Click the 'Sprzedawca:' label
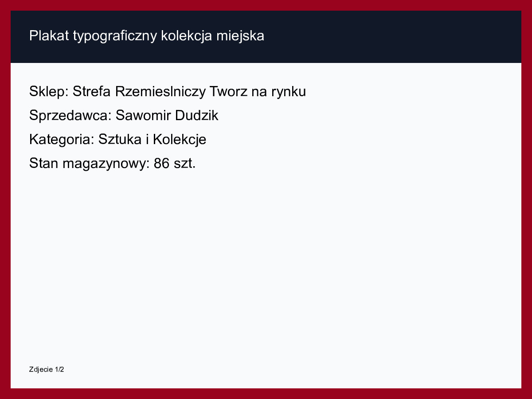The height and width of the screenshot is (399, 532). coord(70,116)
